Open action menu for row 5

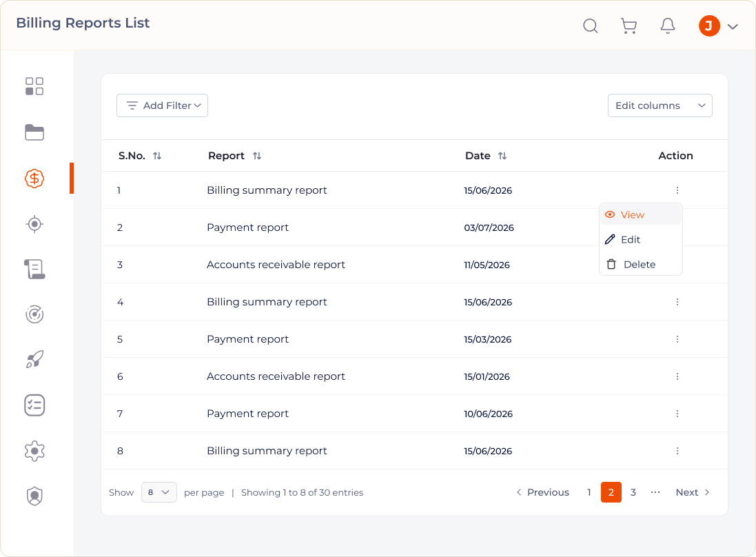[x=677, y=339]
